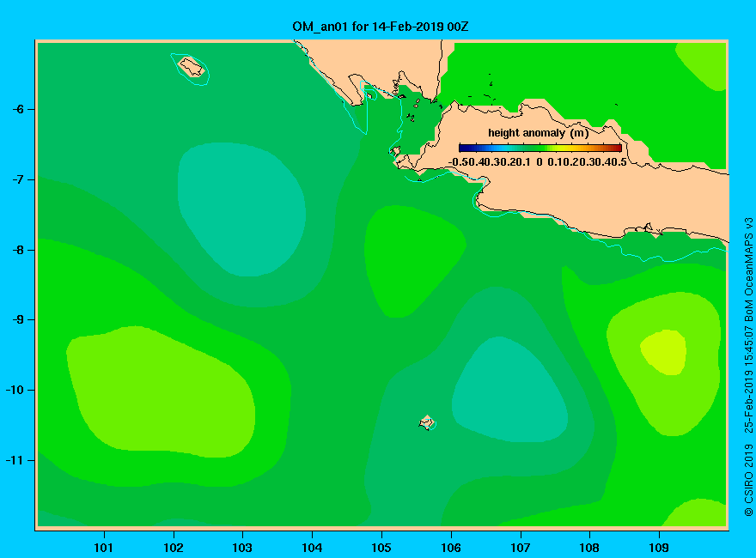The image size is (756, 558).
Task: Click longitude axis label 103
Action: coord(242,548)
